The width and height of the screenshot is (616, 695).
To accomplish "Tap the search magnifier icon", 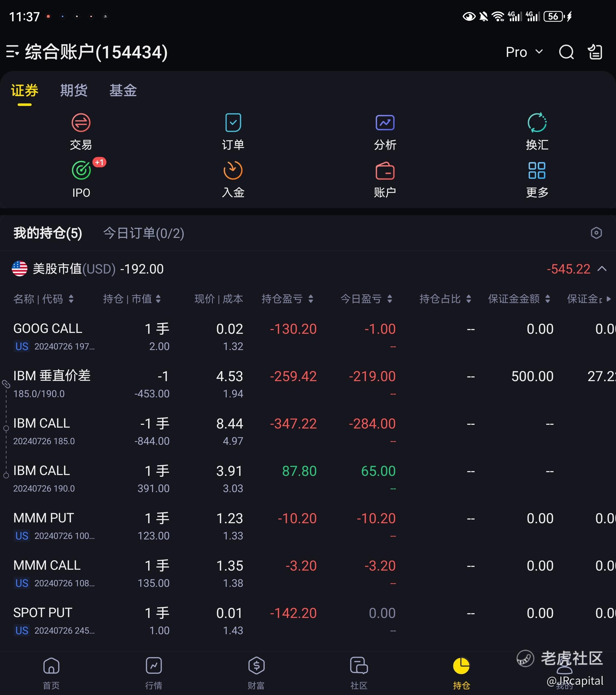I will [566, 52].
